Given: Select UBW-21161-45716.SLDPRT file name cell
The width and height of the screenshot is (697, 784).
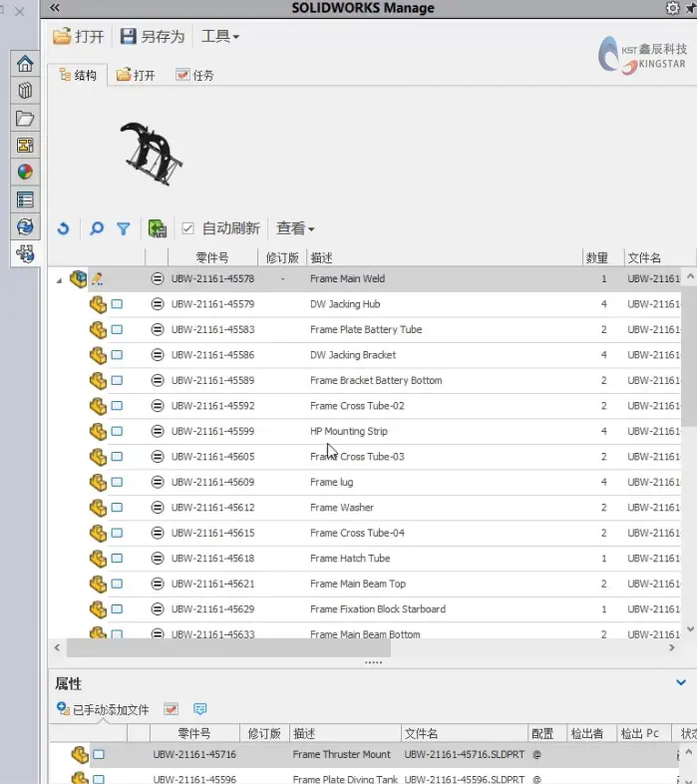Looking at the screenshot, I should pyautogui.click(x=465, y=754).
